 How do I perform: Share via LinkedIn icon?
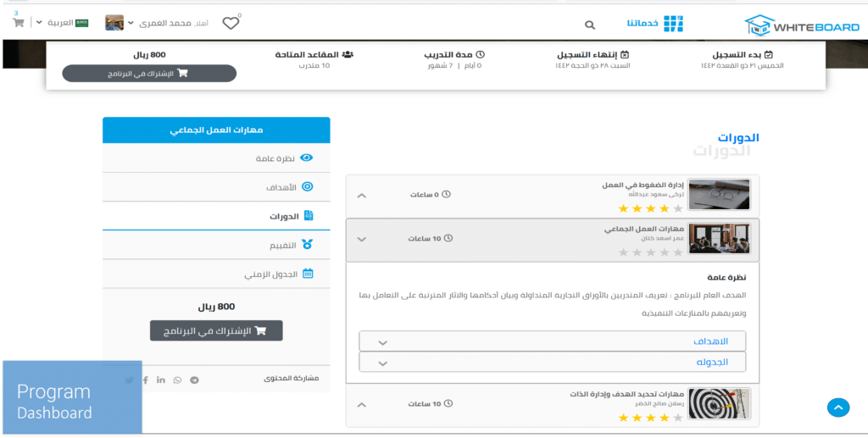[160, 380]
